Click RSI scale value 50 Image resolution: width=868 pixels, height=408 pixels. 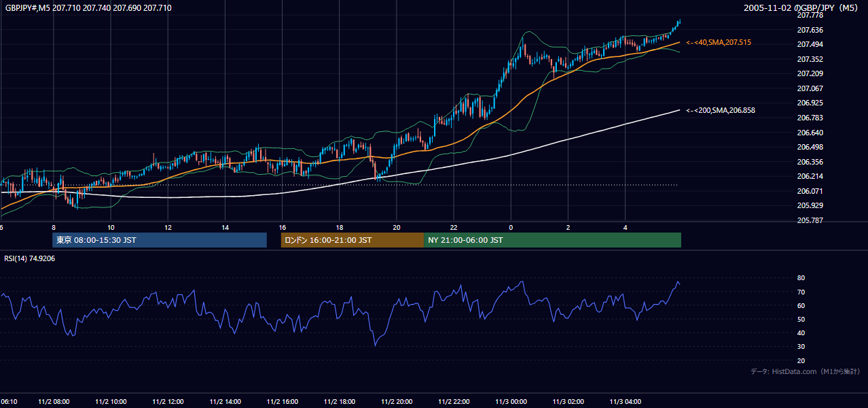801,319
